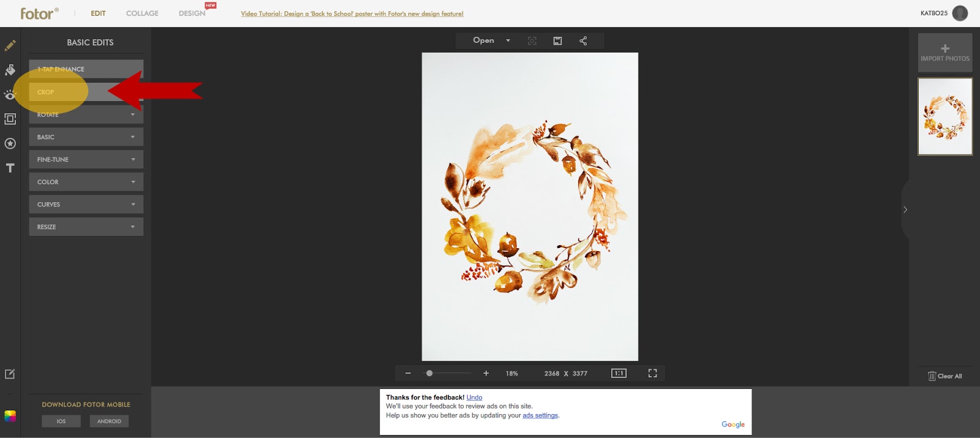Click the Google logo in the ad box

click(x=733, y=425)
